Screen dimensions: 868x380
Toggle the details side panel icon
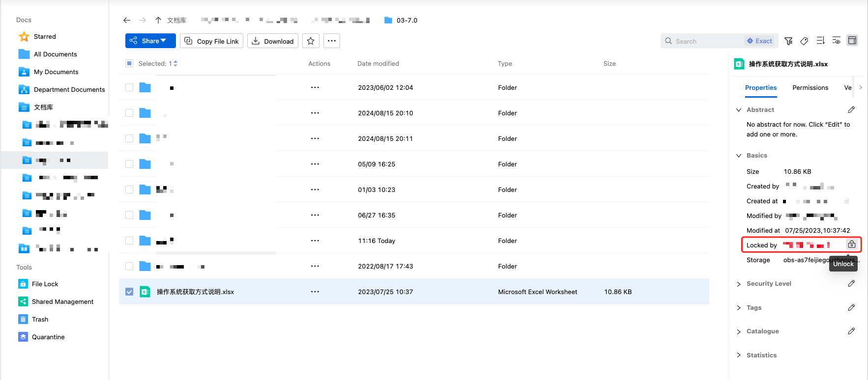[852, 41]
